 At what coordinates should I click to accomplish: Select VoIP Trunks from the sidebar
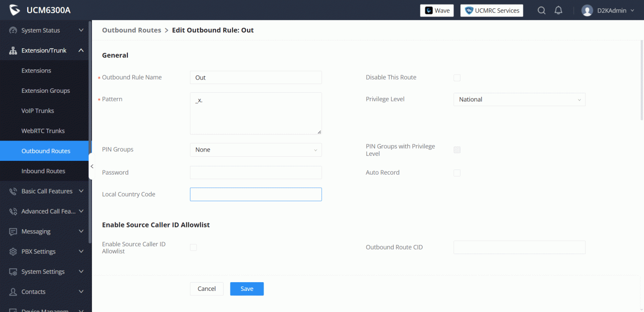[38, 111]
